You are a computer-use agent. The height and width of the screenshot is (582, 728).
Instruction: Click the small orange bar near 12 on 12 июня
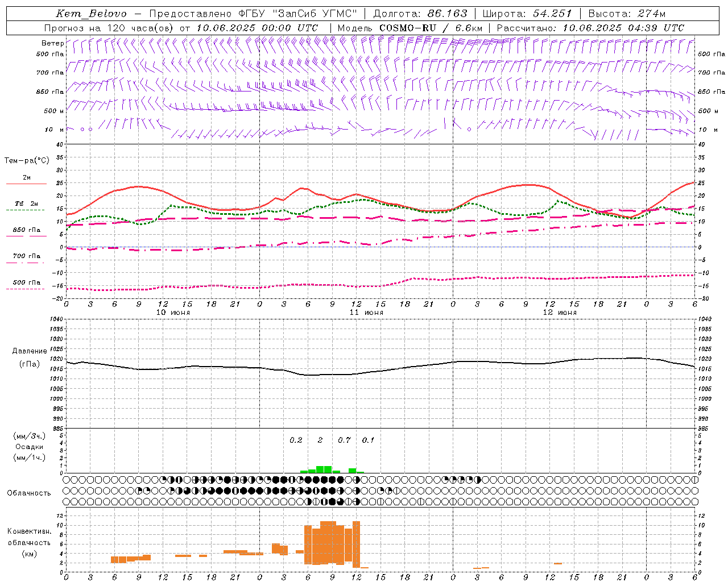[558, 564]
